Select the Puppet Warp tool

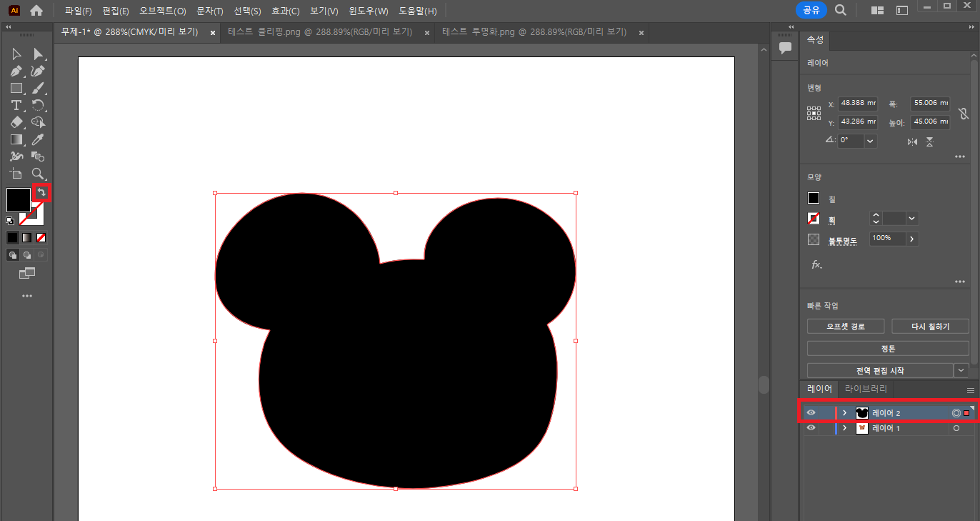point(16,157)
